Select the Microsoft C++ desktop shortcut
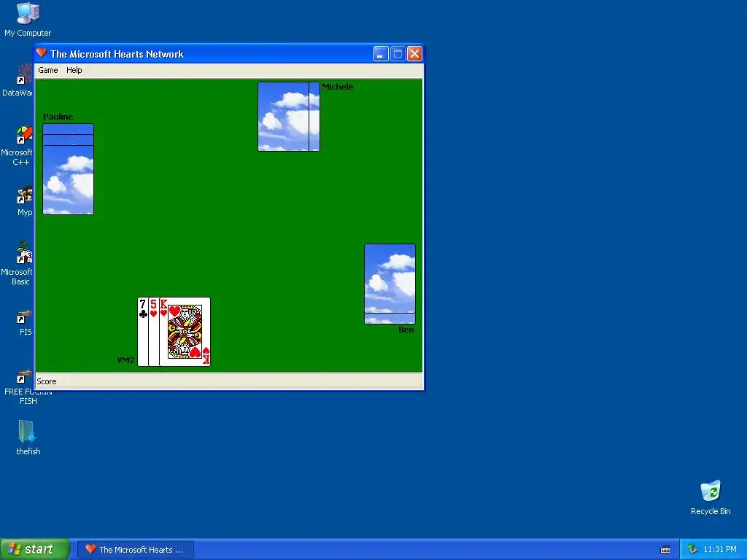This screenshot has height=560, width=747. 18,146
